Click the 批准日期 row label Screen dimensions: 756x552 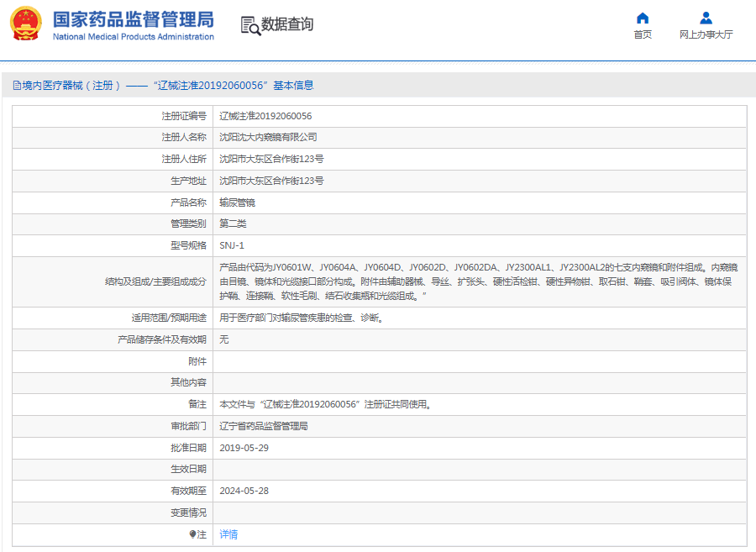(x=188, y=448)
